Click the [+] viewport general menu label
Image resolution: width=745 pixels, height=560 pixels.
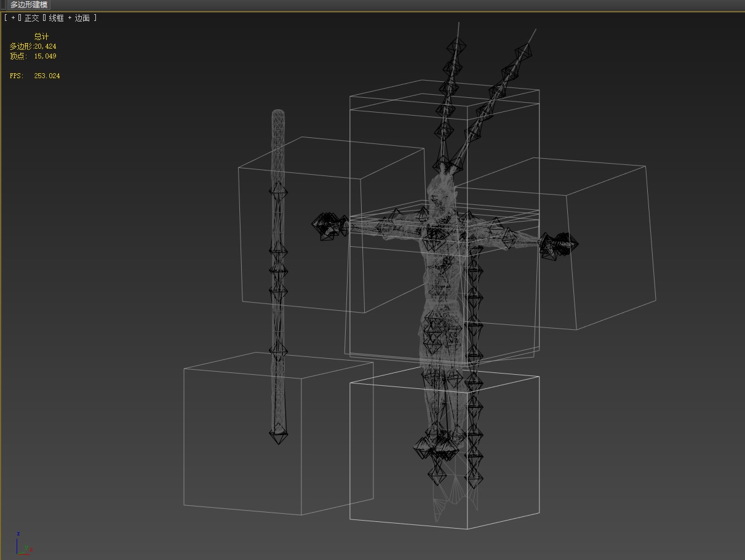(x=12, y=18)
